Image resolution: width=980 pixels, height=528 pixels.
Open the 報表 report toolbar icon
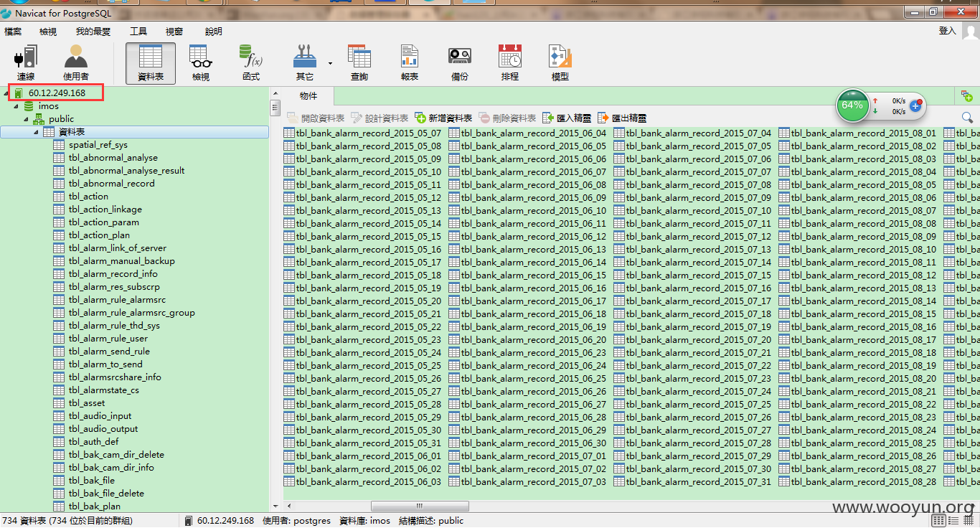(410, 62)
